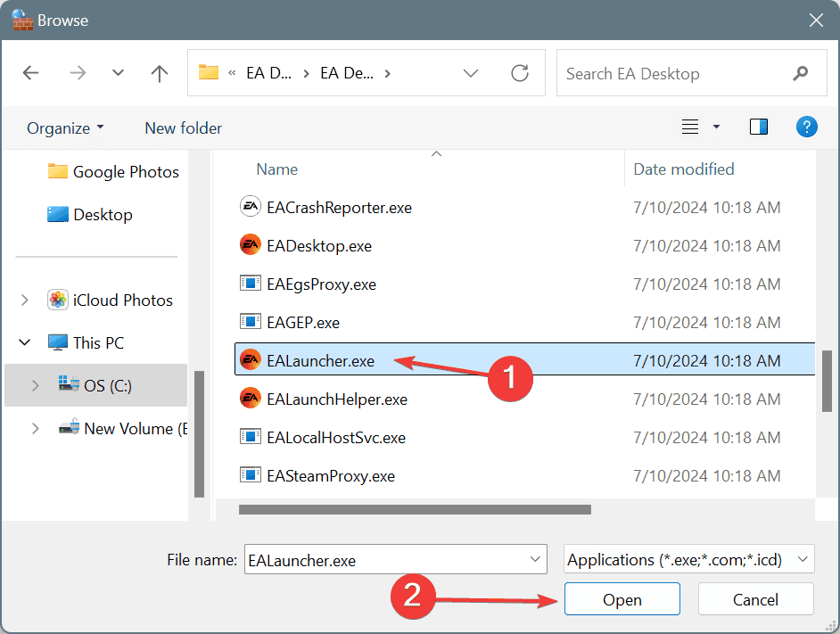The height and width of the screenshot is (634, 840).
Task: Collapse the This PC node
Action: click(x=25, y=342)
